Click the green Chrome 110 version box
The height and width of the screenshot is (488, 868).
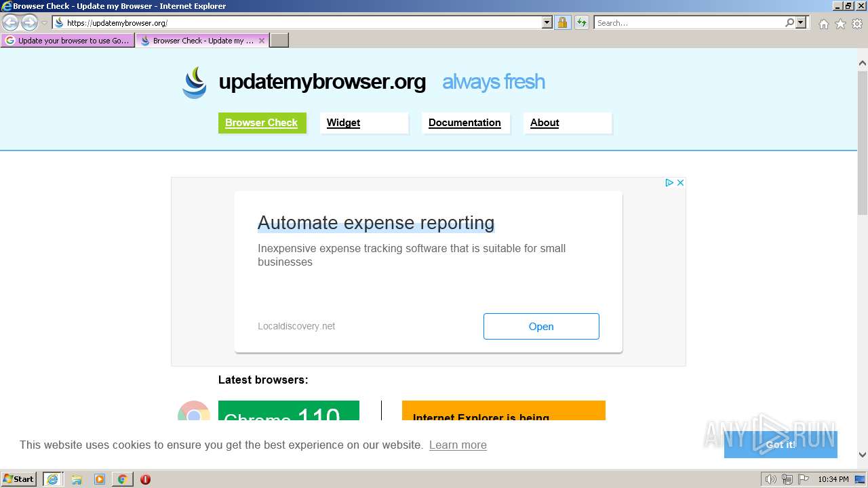coord(289,411)
